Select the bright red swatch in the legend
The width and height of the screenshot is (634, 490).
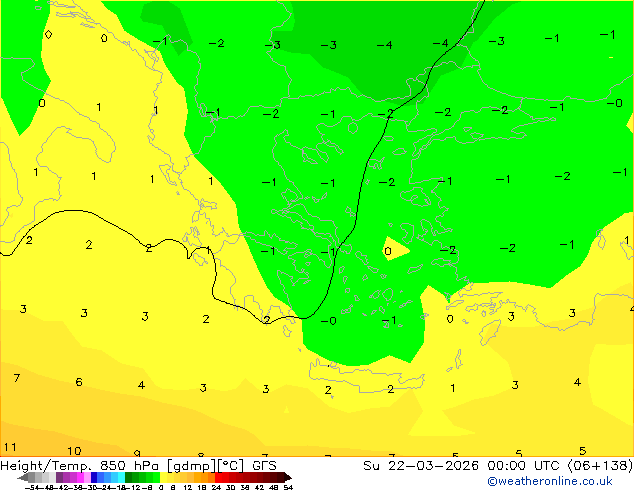pos(218,477)
